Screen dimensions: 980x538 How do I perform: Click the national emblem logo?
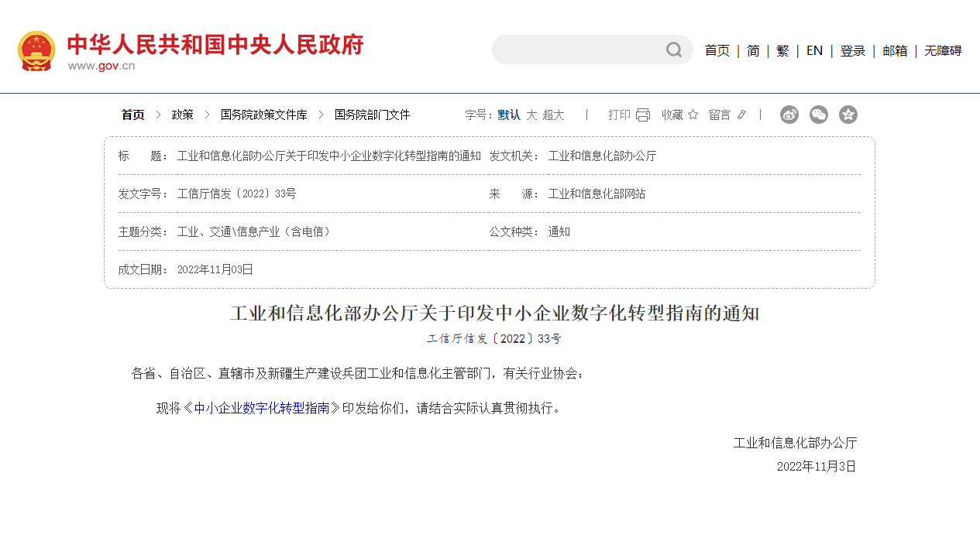[36, 51]
